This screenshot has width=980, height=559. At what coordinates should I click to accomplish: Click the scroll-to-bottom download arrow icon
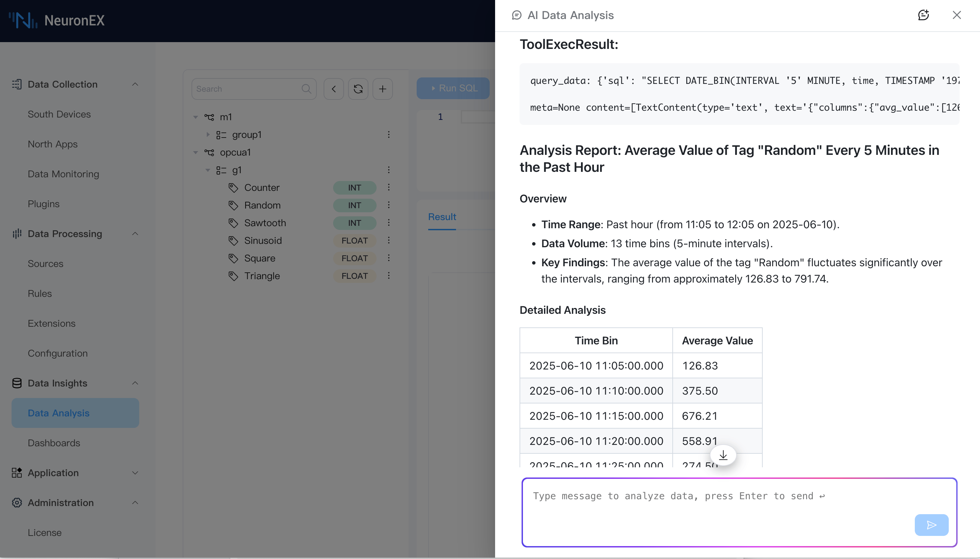723,455
